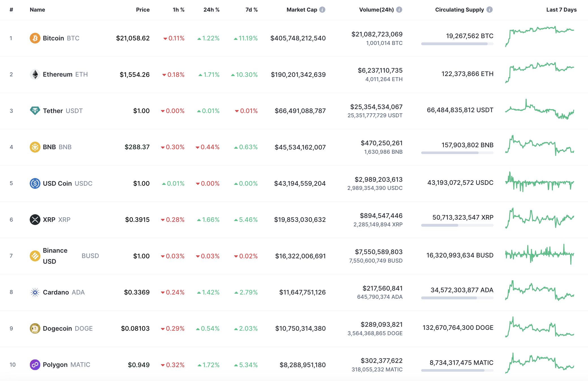Click Dogecoin's Last 7 Days sparkline chart
The height and width of the screenshot is (381, 588).
coord(539,328)
